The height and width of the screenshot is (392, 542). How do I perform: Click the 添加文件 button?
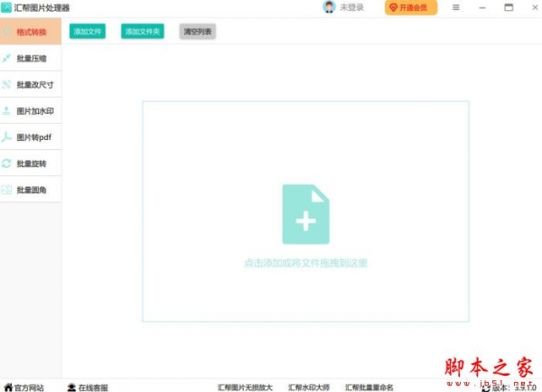(x=88, y=32)
